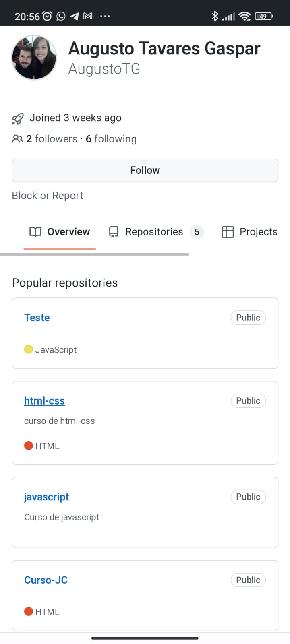This screenshot has width=290, height=644.
Task: Open the Teste repository
Action: 37,318
